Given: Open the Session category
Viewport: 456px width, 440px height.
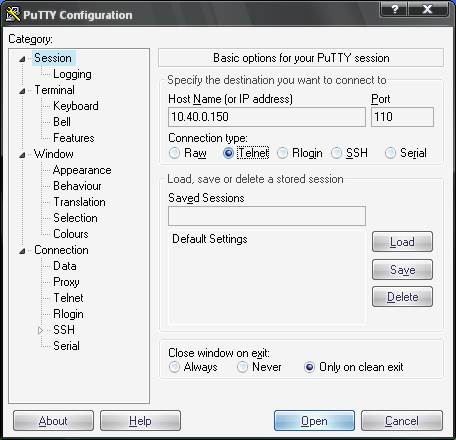Looking at the screenshot, I should [x=53, y=58].
